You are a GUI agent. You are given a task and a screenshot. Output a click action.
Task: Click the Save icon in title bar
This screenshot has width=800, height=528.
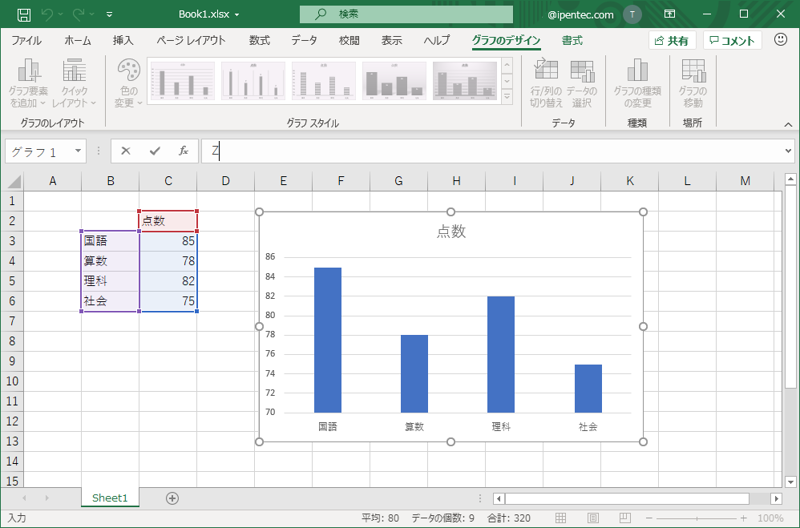[x=23, y=15]
